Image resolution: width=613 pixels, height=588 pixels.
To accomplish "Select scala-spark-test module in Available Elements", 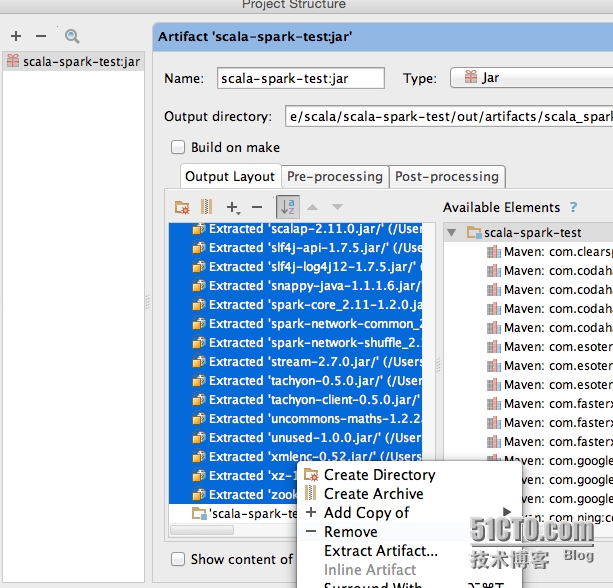I will 532,233.
